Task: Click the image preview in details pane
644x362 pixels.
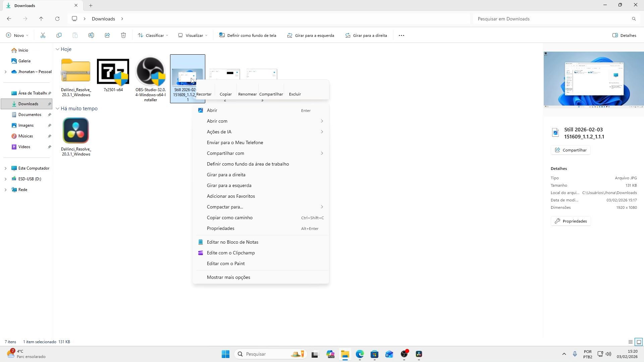Action: [593, 79]
